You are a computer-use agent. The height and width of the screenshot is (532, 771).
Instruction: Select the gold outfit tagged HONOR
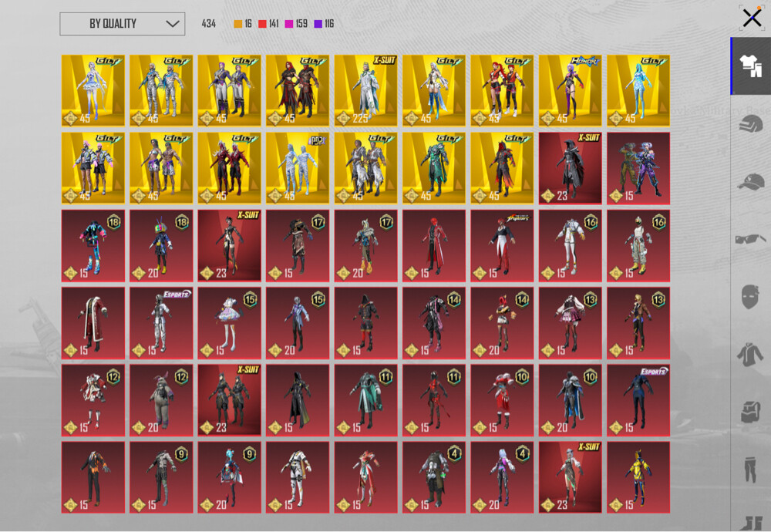point(571,90)
